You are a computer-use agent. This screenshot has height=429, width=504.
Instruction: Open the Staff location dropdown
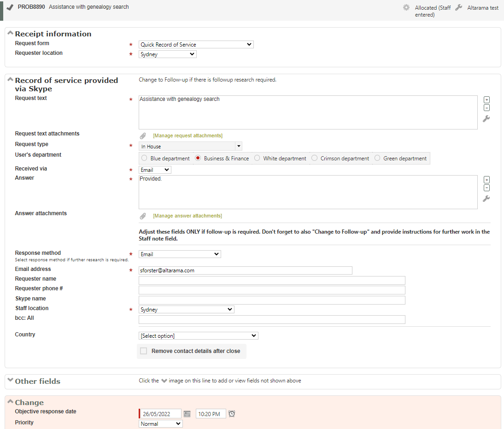coord(187,309)
